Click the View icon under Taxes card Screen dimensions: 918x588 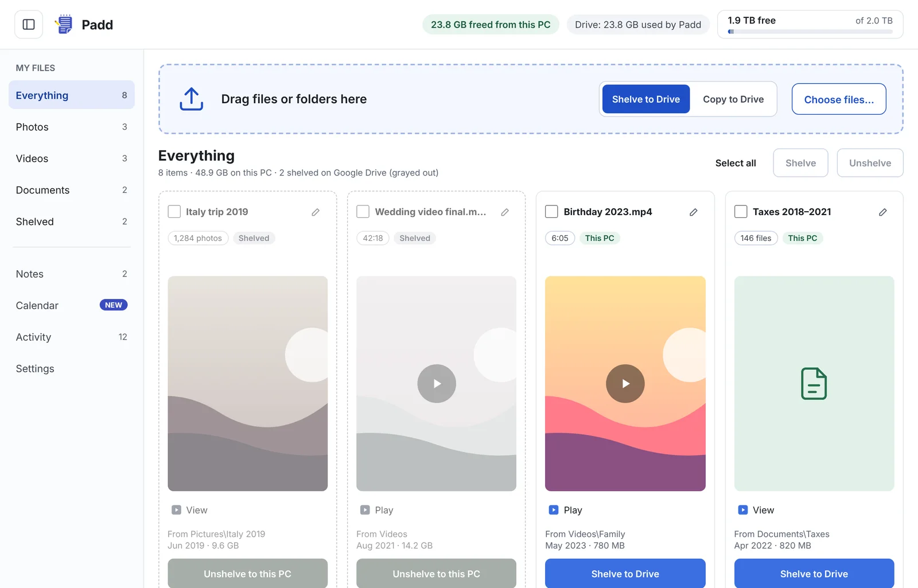[743, 510]
